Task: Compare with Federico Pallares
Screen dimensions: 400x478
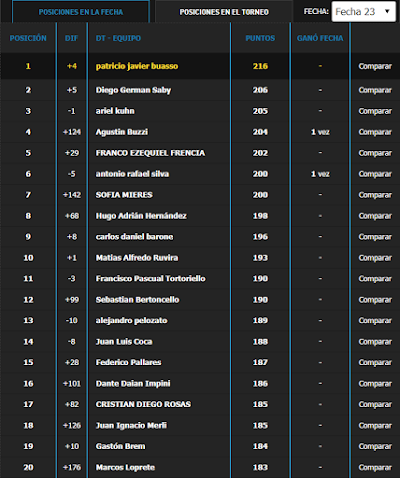Action: coord(375,363)
